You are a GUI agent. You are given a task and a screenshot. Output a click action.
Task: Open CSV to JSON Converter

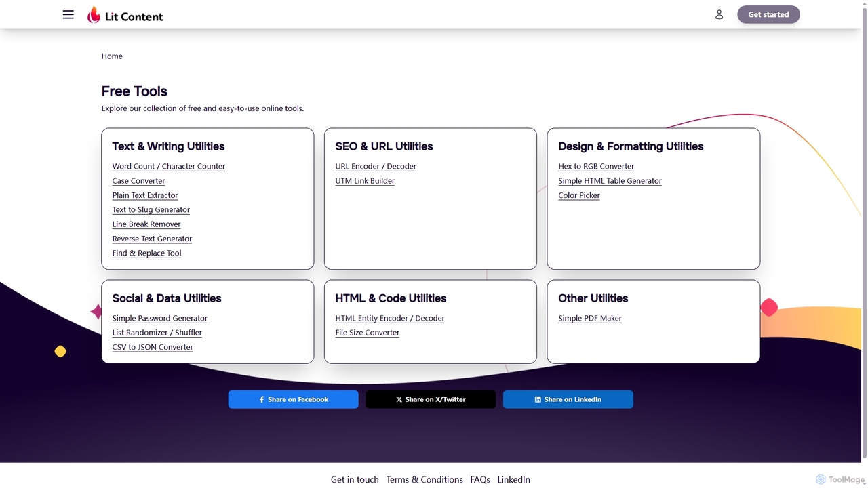tap(153, 347)
